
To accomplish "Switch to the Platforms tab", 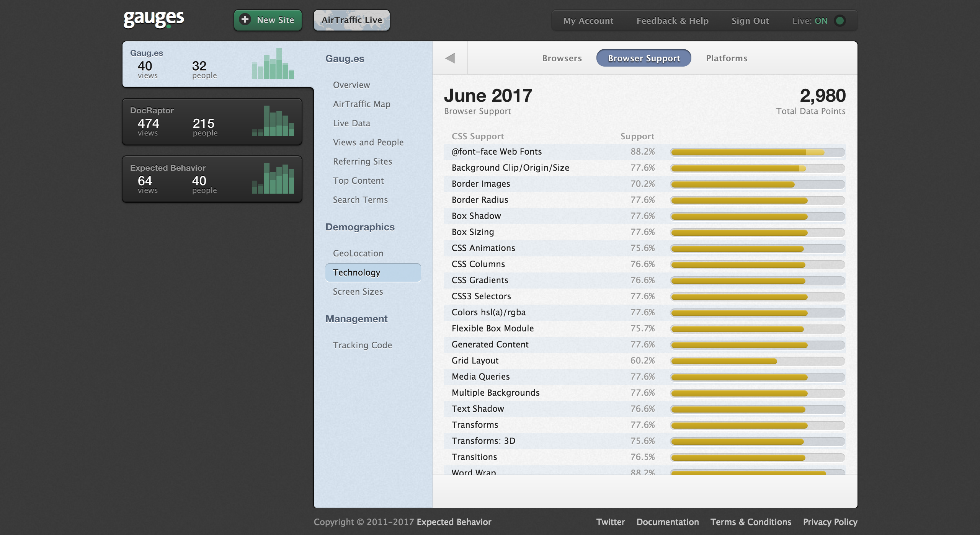I will [726, 58].
